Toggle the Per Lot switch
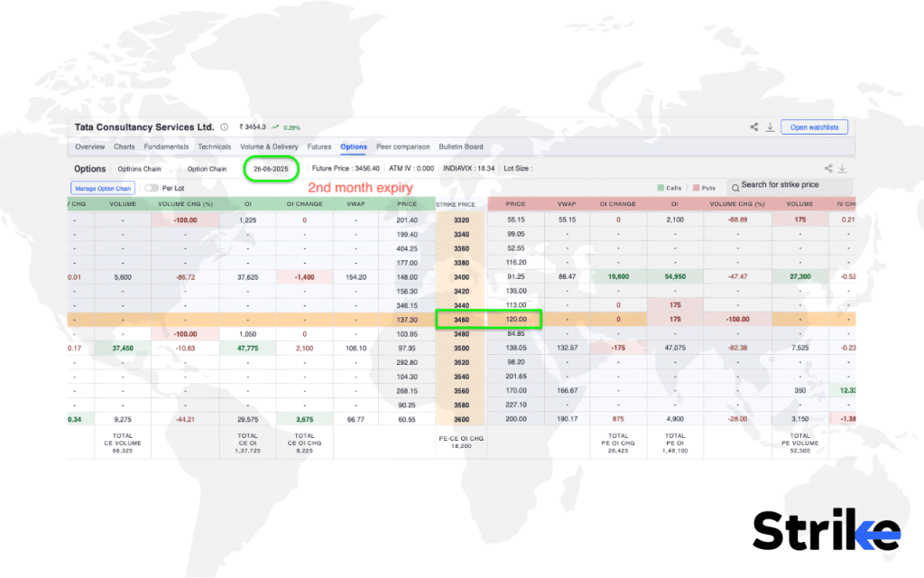 [152, 188]
